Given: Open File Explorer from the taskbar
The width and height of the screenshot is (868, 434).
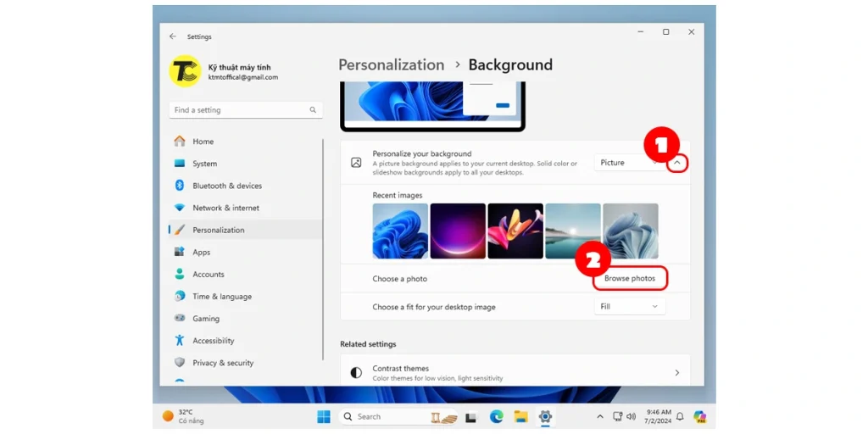Looking at the screenshot, I should click(520, 416).
